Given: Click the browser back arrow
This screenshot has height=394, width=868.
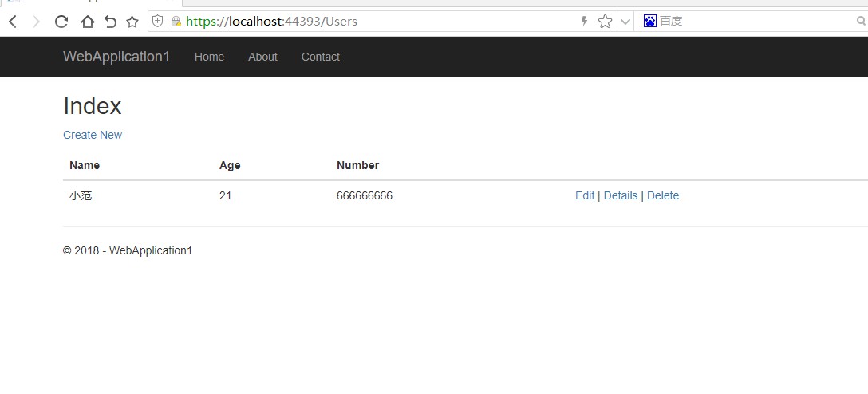Looking at the screenshot, I should (x=13, y=22).
